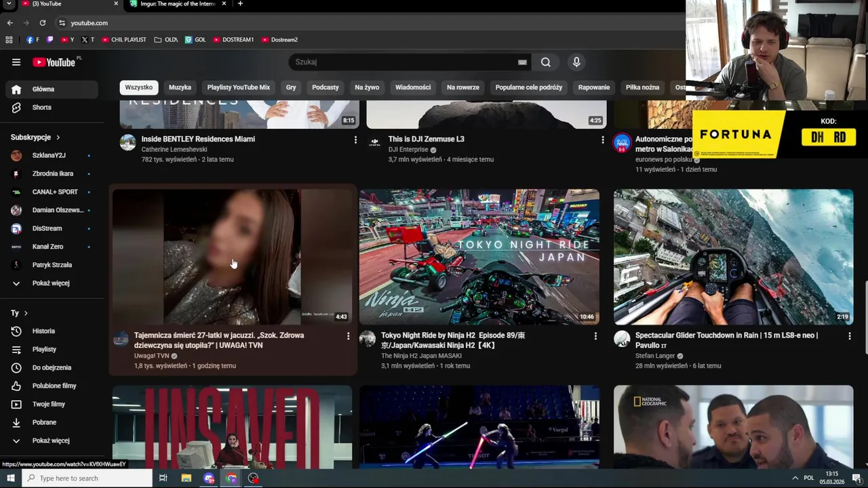Select the Na rowerze filter chip
Screen dimensions: 868x488
463,87
